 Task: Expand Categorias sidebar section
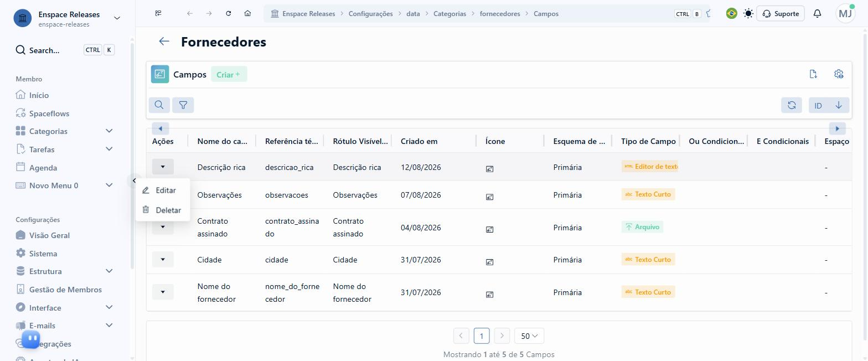coord(109,131)
